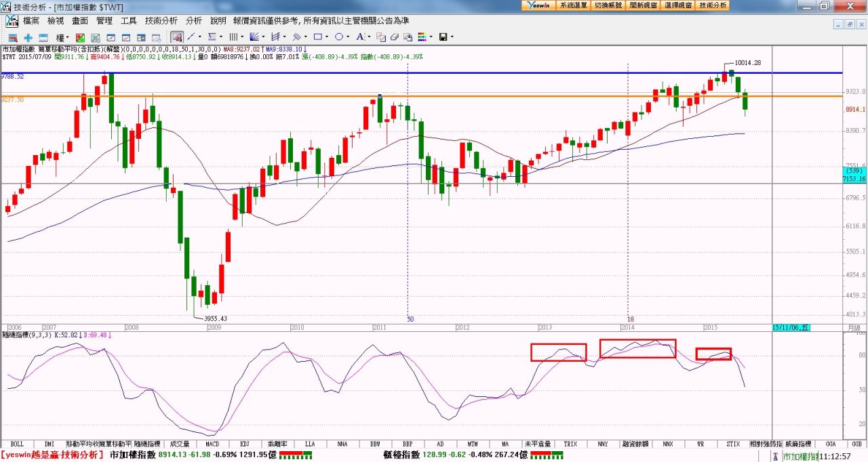Click the blue crosshair cursor icon
Screen dimensions: 868x462
pyautogui.click(x=28, y=37)
